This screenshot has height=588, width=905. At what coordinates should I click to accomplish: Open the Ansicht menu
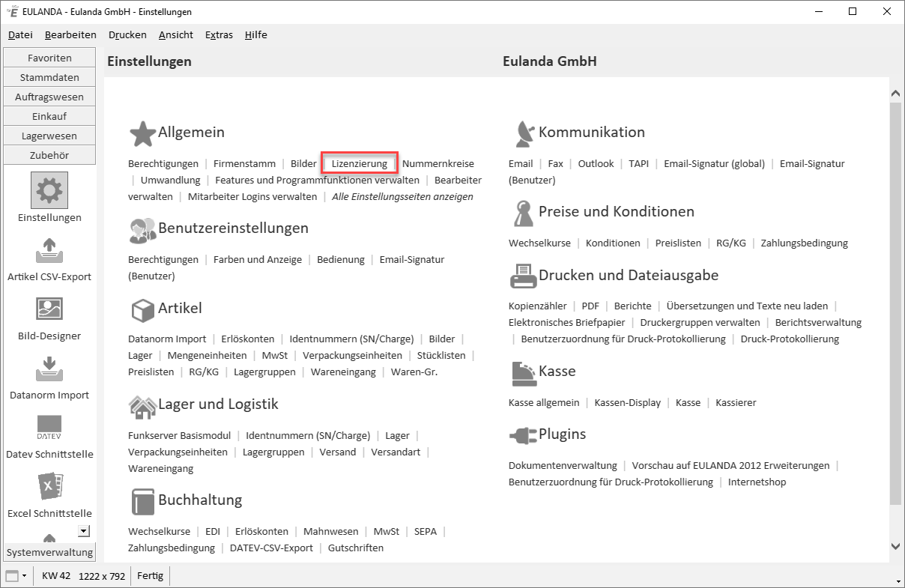(176, 34)
